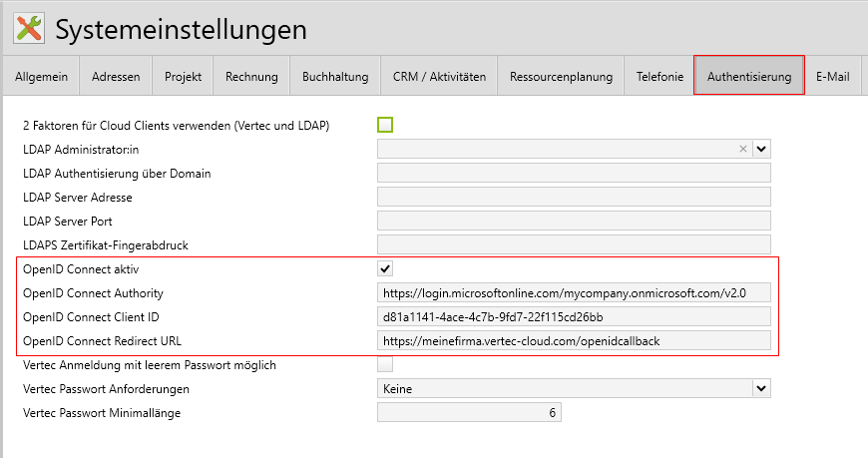Select the Vertec Passwort Minimallänge field

[469, 412]
